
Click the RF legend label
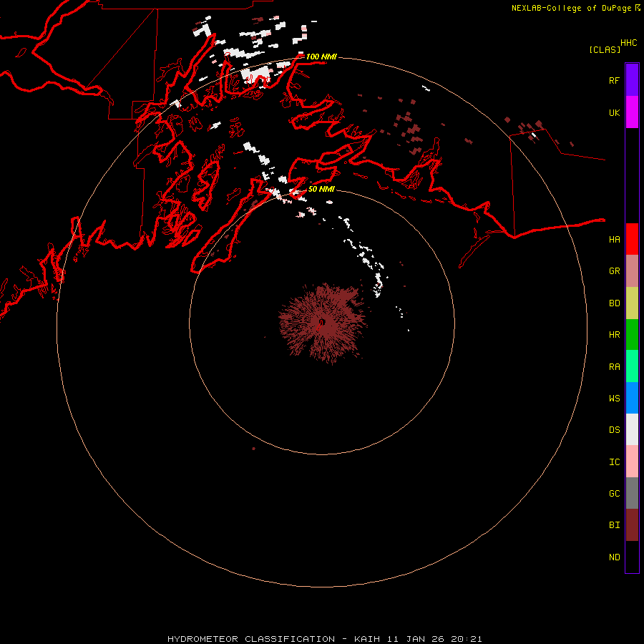614,80
